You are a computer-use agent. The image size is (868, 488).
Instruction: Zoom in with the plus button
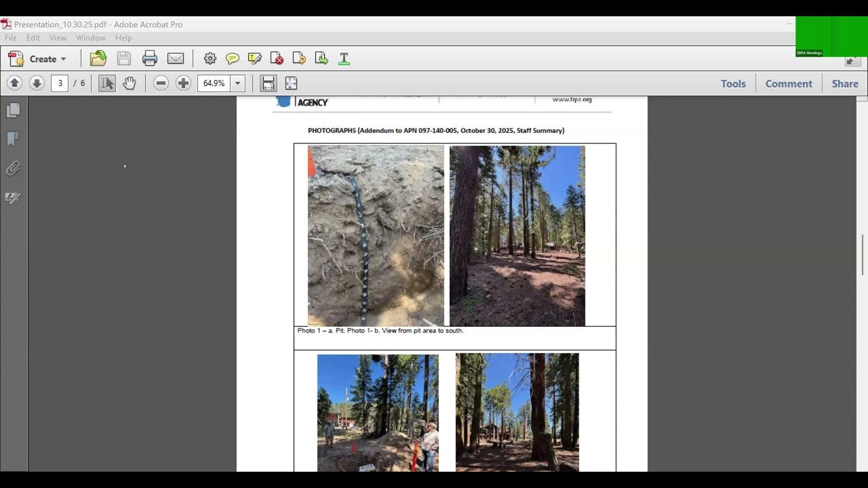pos(183,83)
